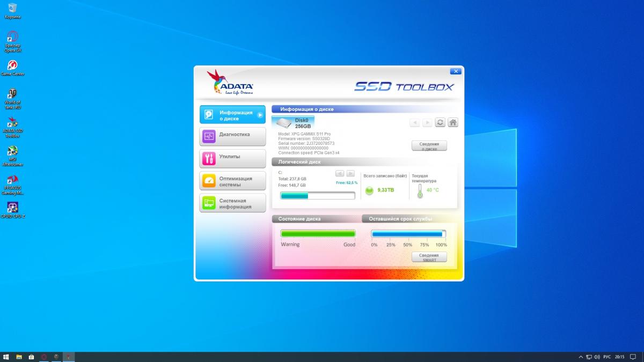Open the Opera GX browser desktop icon
Viewport: 644px width, 362px height.
12,41
